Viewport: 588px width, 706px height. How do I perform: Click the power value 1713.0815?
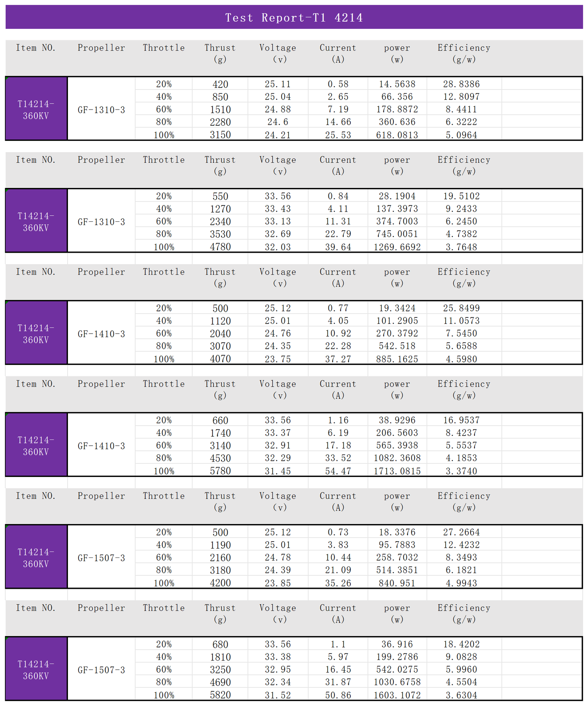coord(397,471)
